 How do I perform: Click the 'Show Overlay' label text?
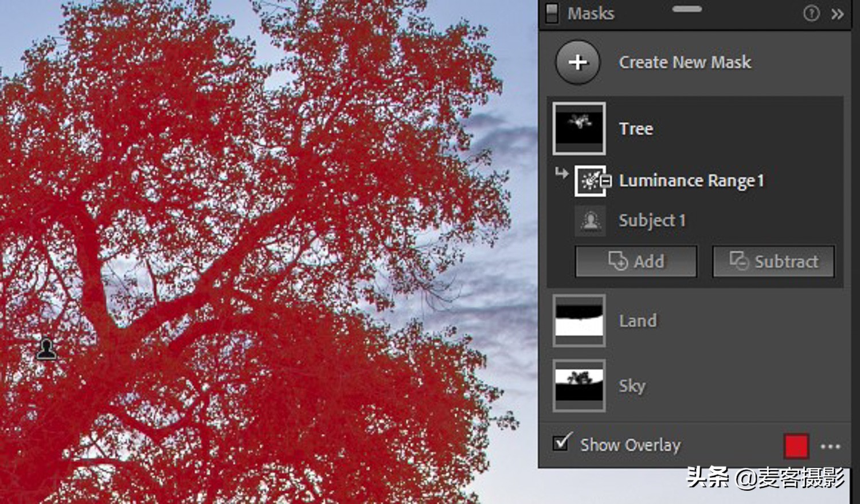[630, 445]
